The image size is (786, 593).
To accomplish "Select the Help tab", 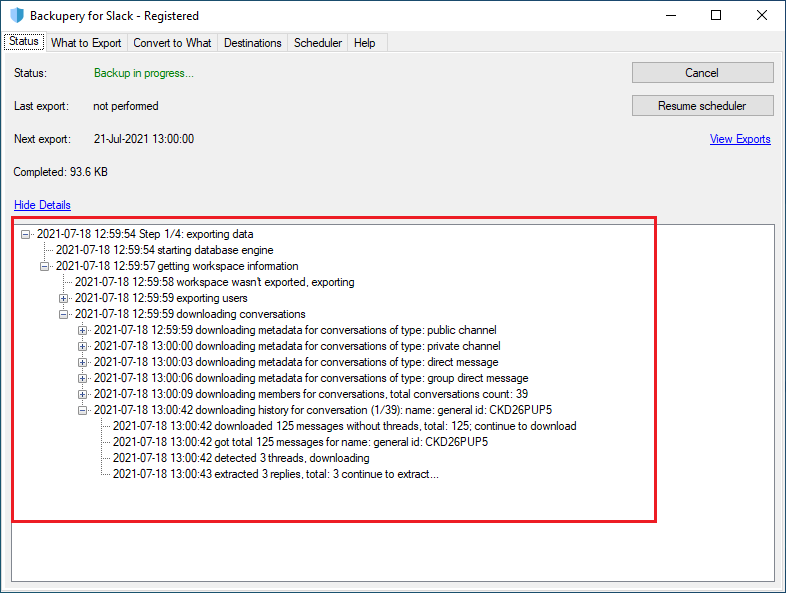I will (x=365, y=43).
